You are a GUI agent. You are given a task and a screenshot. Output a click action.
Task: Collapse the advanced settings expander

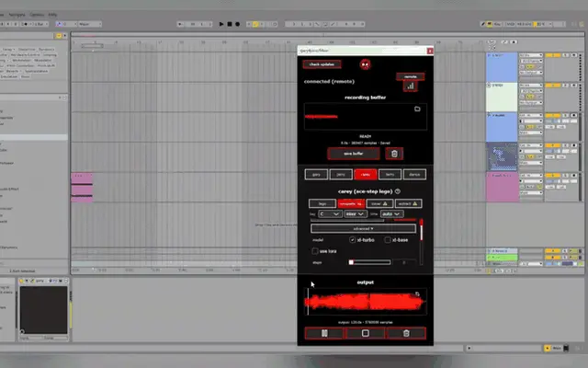(x=363, y=228)
